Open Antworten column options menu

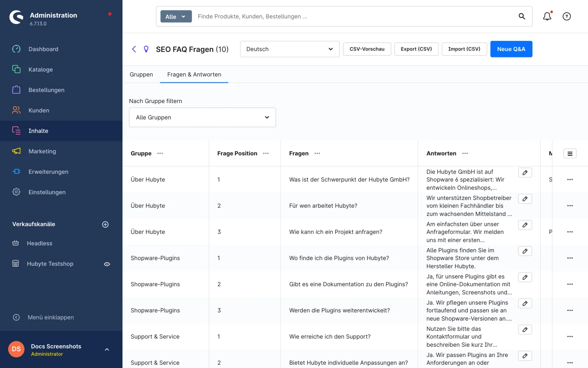coord(465,153)
